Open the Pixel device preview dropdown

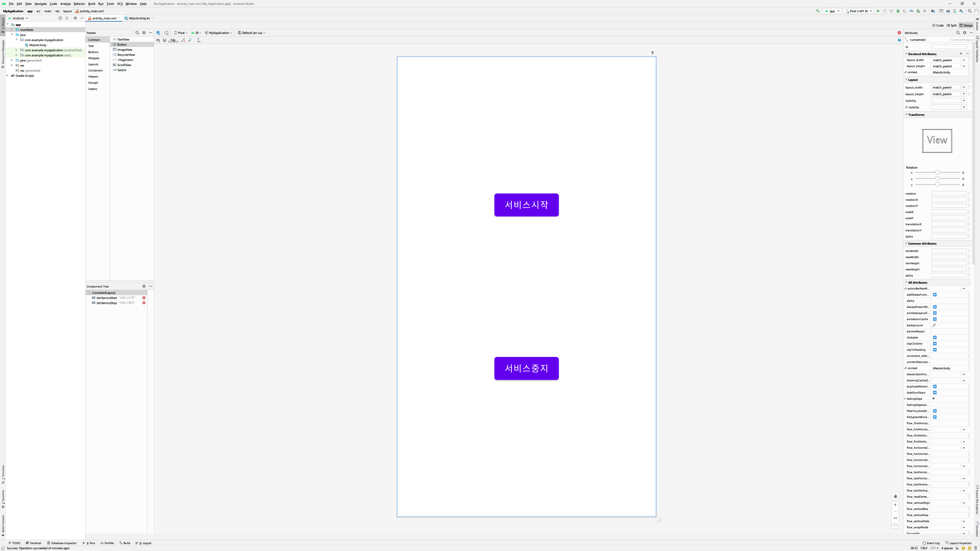(x=181, y=33)
